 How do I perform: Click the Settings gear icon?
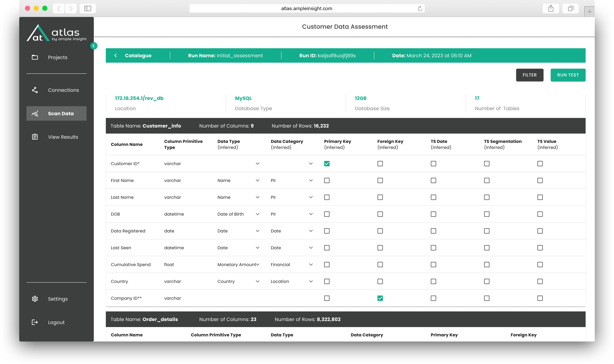click(35, 299)
